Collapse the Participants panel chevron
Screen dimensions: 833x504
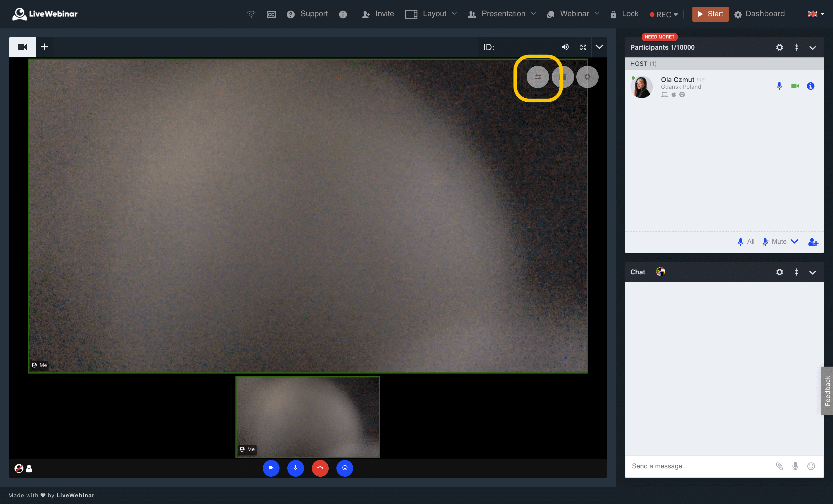pyautogui.click(x=812, y=48)
